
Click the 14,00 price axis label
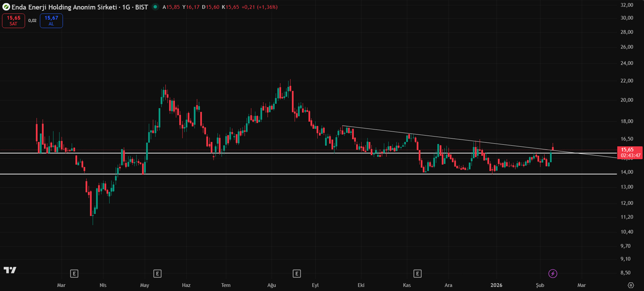click(627, 172)
